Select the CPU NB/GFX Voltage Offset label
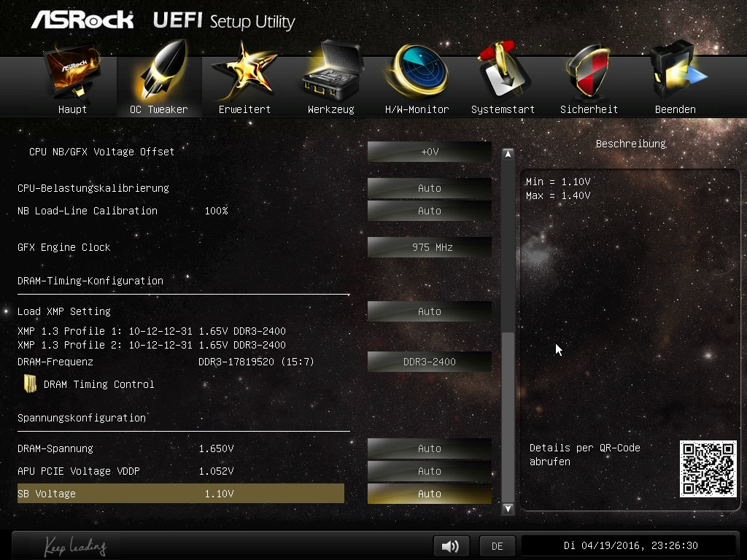The width and height of the screenshot is (747, 560). pyautogui.click(x=101, y=152)
